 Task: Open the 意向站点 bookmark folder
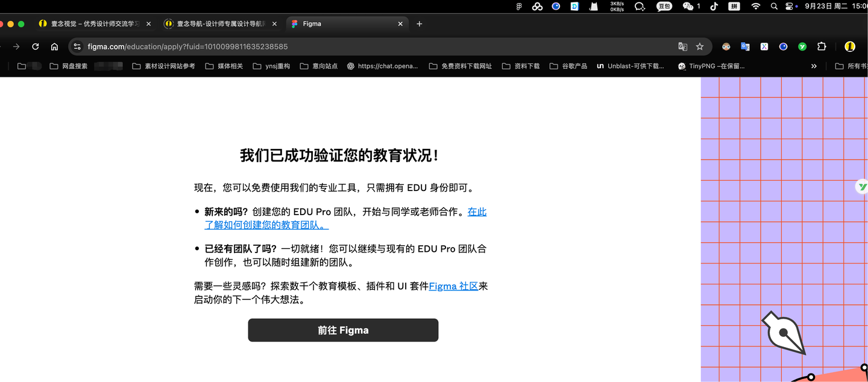coord(318,66)
